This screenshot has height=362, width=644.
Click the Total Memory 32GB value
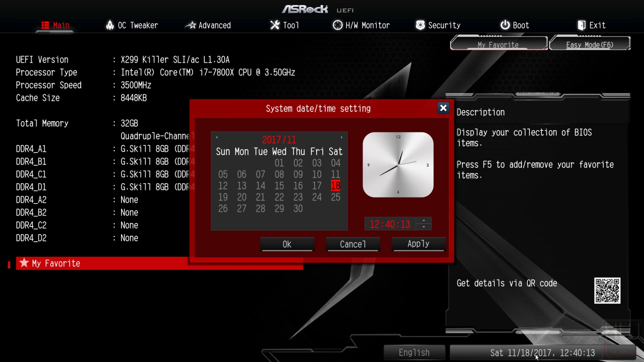coord(129,123)
